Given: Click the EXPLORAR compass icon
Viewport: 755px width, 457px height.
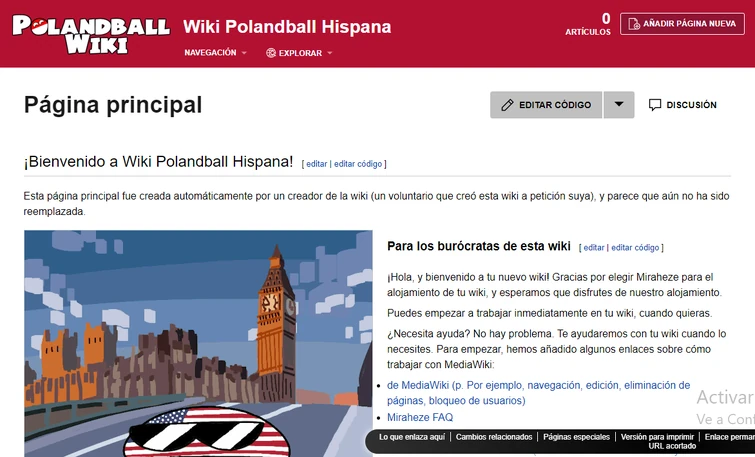Looking at the screenshot, I should pyautogui.click(x=271, y=53).
